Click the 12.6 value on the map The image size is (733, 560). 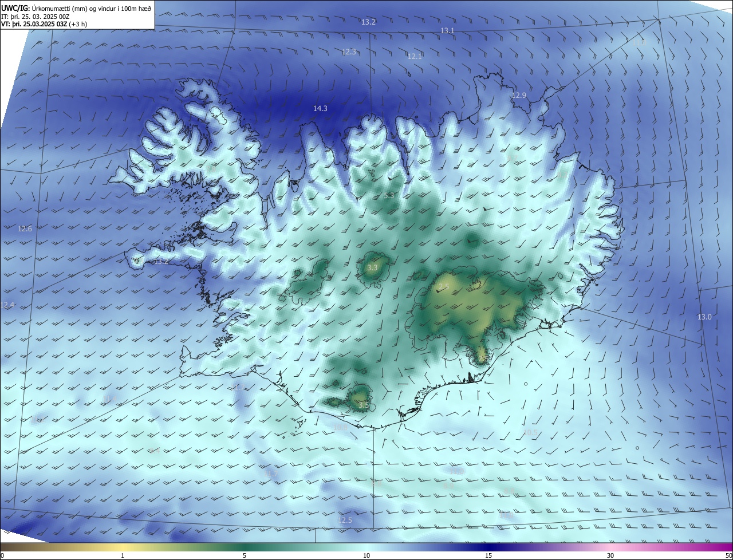[x=25, y=228]
